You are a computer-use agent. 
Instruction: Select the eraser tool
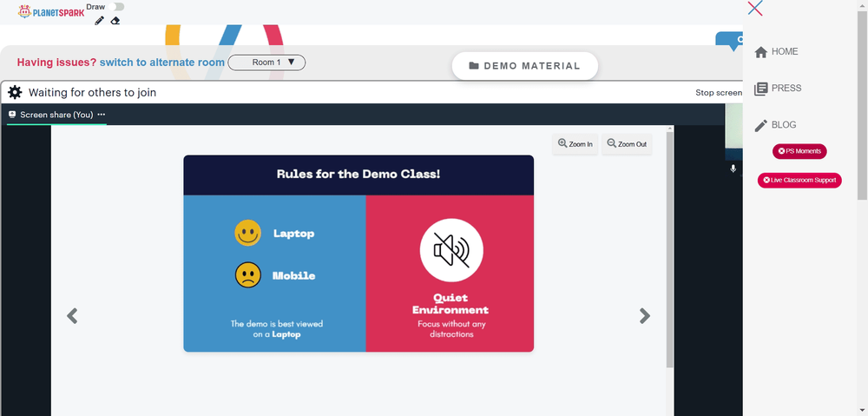(x=115, y=21)
